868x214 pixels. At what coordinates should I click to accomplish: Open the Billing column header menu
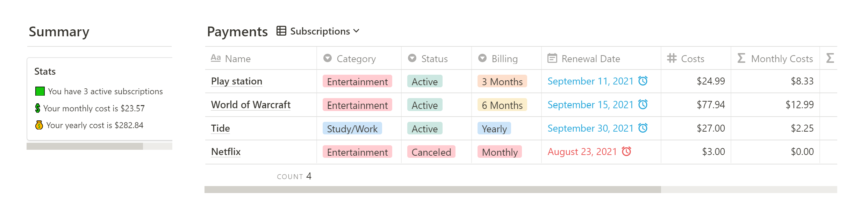[x=505, y=58]
